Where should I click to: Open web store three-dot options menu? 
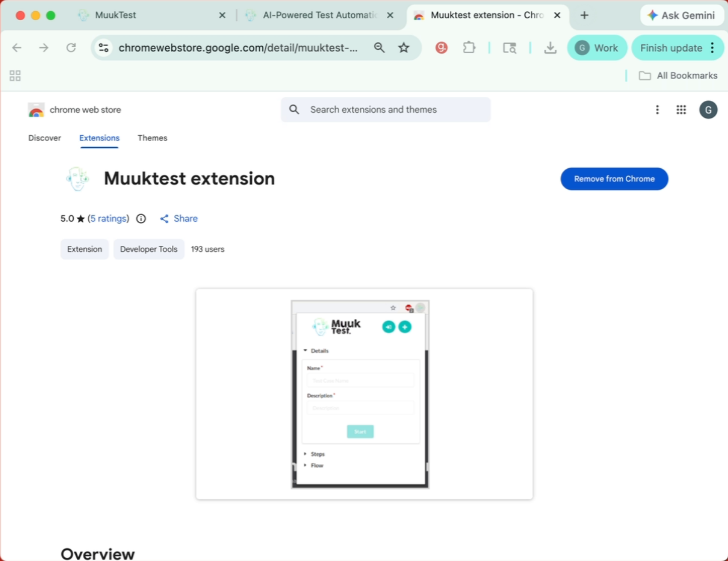(657, 110)
